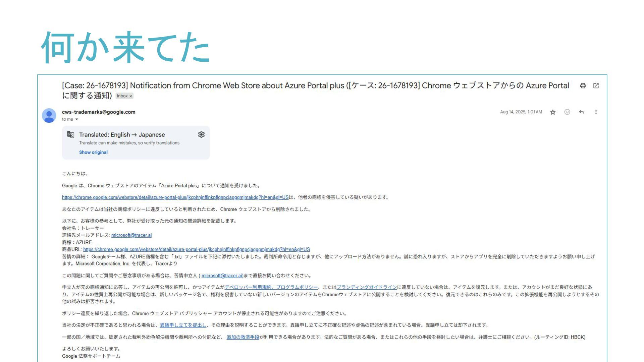This screenshot has height=362, width=644.
Task: Click the 異議申し立てを提出し appeal link
Action: 183,325
